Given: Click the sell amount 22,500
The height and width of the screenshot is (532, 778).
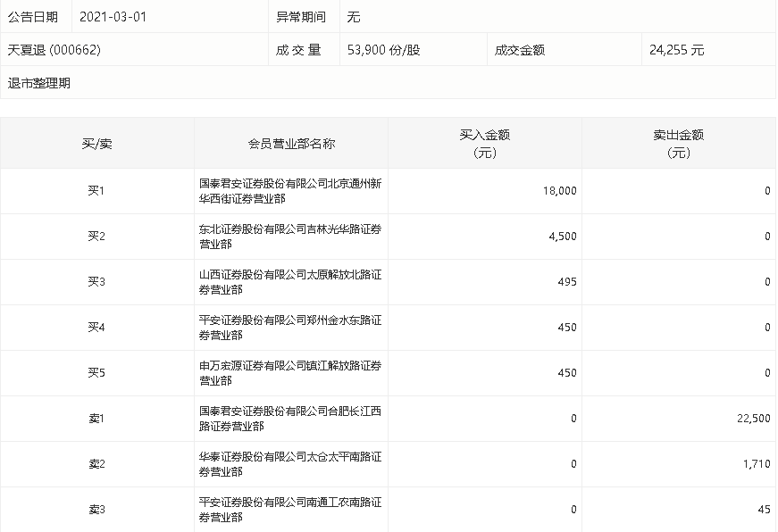Looking at the screenshot, I should 753,419.
